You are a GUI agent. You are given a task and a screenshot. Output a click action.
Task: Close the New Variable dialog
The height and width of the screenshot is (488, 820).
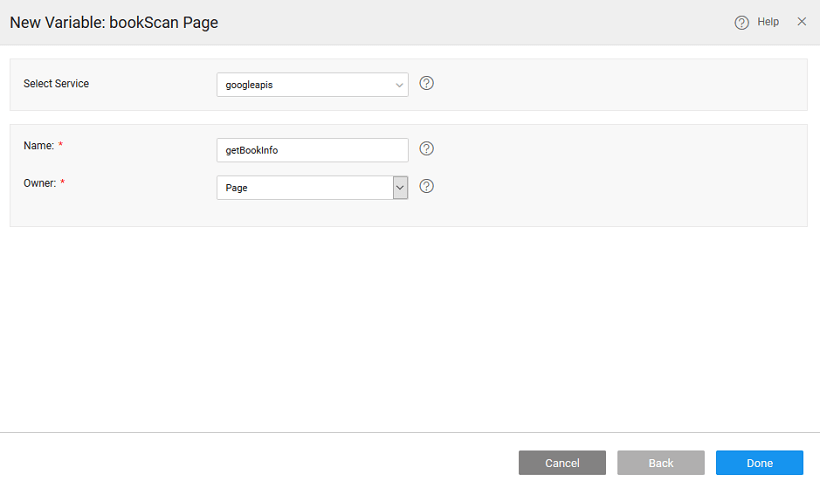pyautogui.click(x=801, y=21)
